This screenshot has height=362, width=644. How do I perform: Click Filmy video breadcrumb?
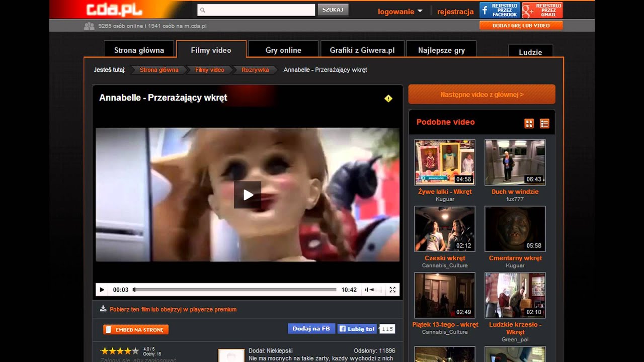coord(210,70)
